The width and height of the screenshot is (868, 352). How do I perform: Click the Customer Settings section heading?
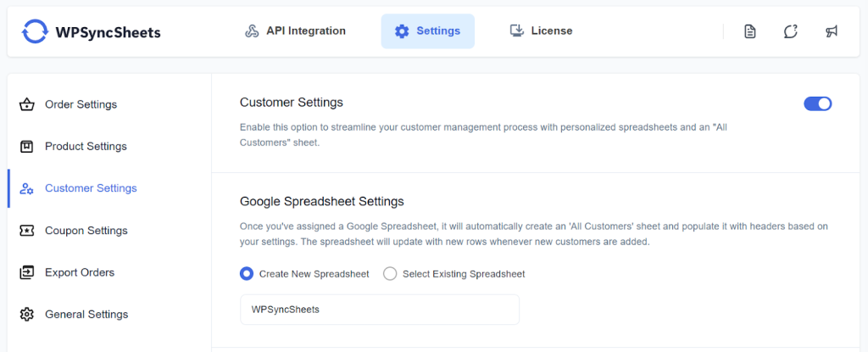tap(292, 103)
